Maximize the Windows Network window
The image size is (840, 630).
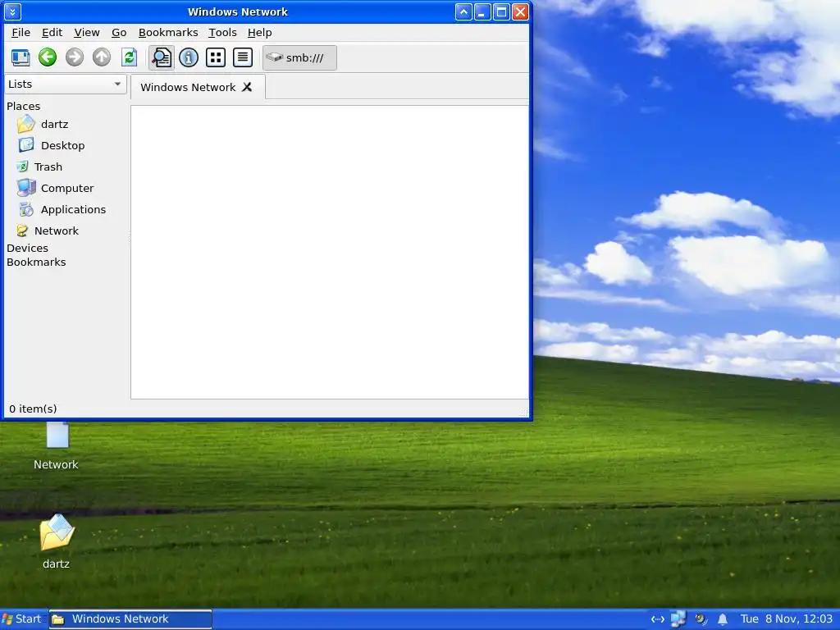tap(501, 11)
